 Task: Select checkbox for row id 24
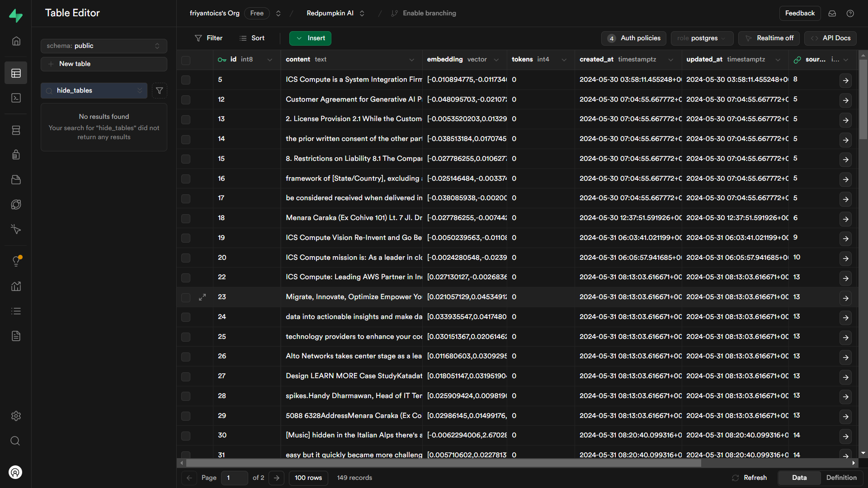coord(186,317)
